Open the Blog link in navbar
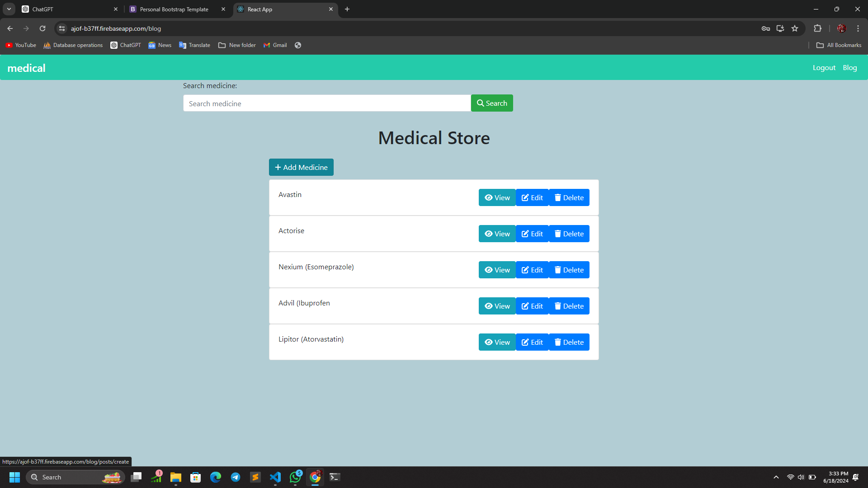 (x=849, y=68)
